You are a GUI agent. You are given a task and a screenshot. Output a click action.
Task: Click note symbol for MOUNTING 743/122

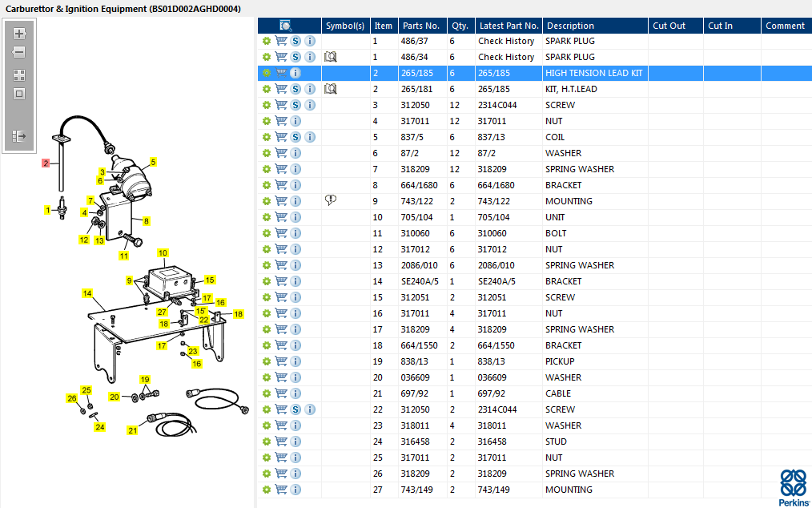pyautogui.click(x=331, y=200)
